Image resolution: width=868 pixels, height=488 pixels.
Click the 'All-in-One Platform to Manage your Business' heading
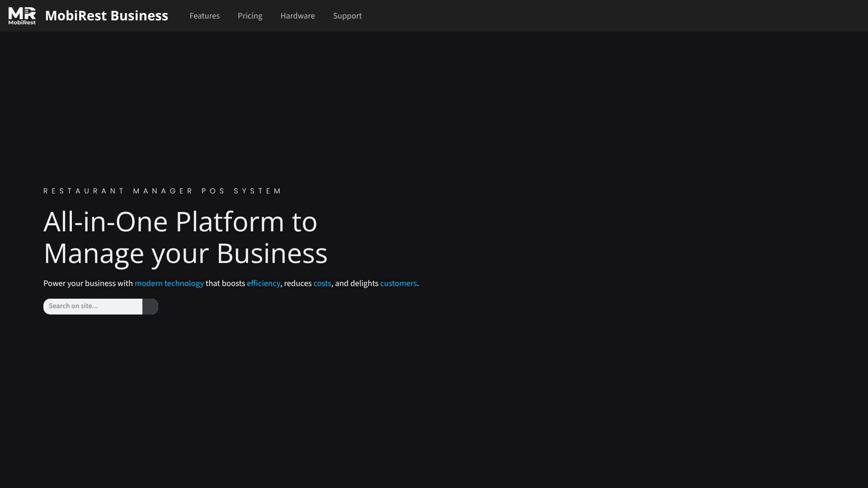(185, 238)
